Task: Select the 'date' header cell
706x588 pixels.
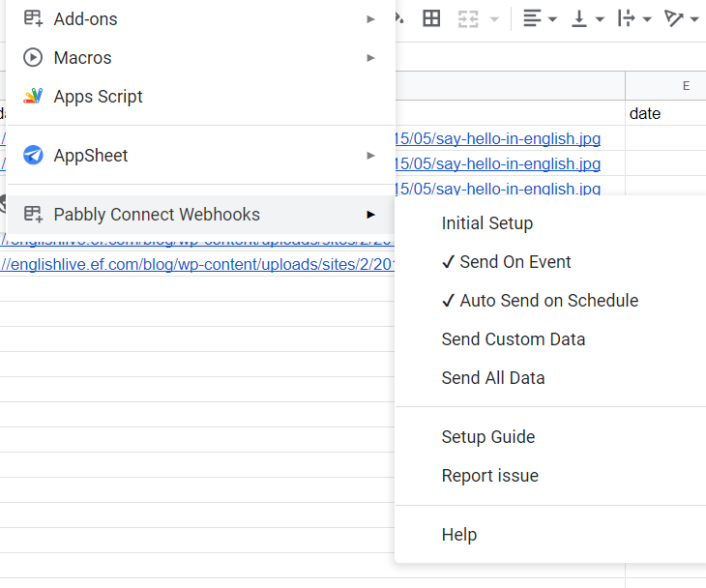Action: (x=666, y=113)
